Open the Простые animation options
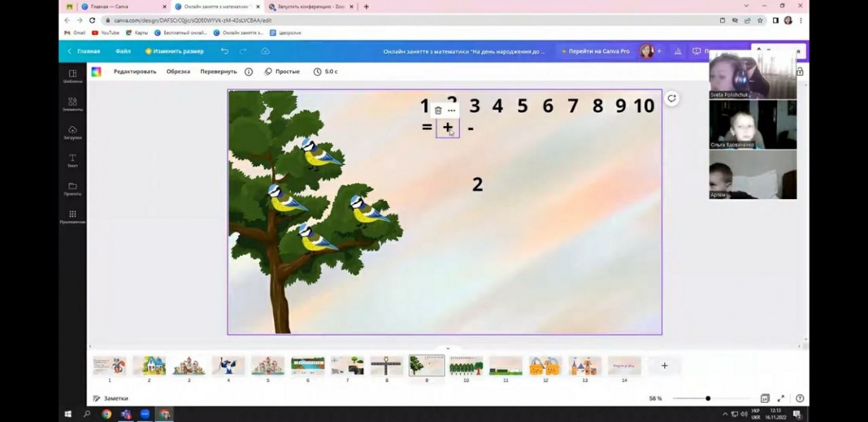 point(282,72)
